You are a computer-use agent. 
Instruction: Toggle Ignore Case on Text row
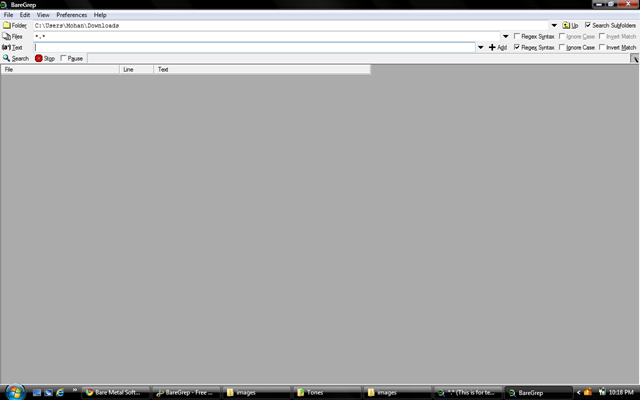point(562,47)
